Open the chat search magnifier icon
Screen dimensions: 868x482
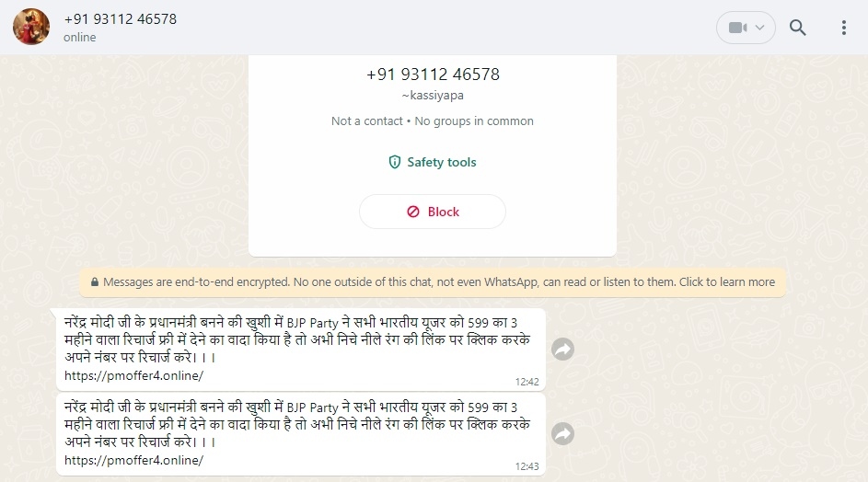(x=797, y=28)
